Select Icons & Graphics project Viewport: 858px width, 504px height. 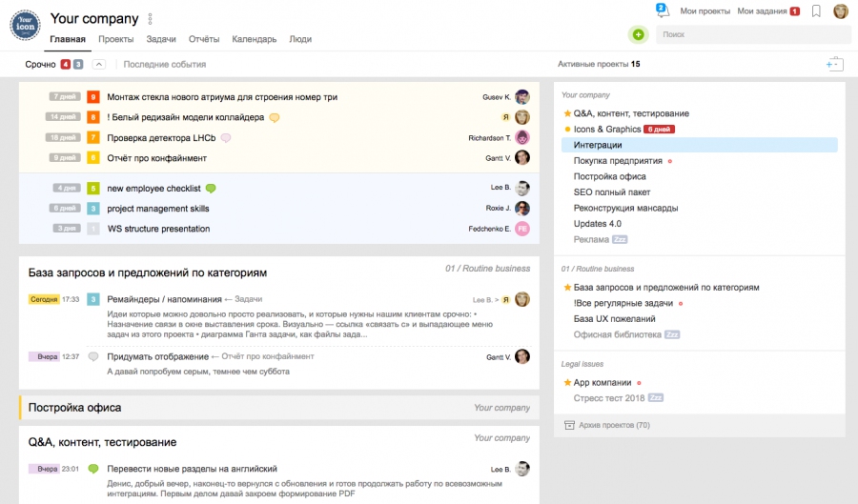(x=607, y=130)
